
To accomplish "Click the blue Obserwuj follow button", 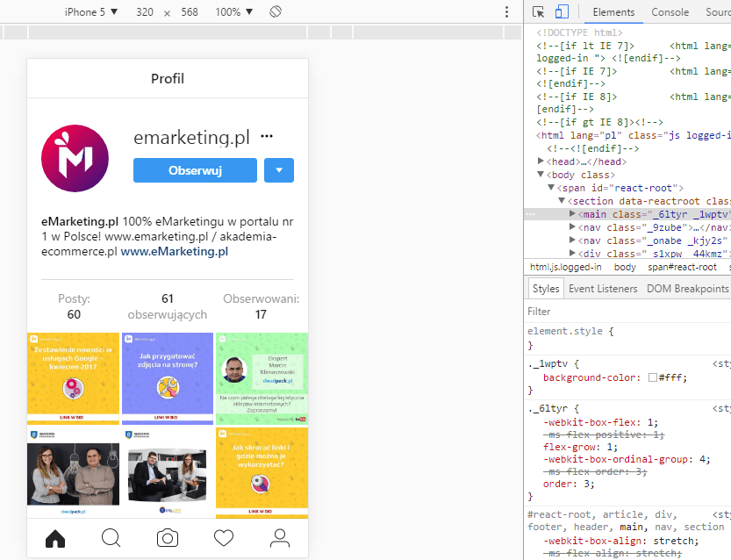I will pyautogui.click(x=195, y=170).
